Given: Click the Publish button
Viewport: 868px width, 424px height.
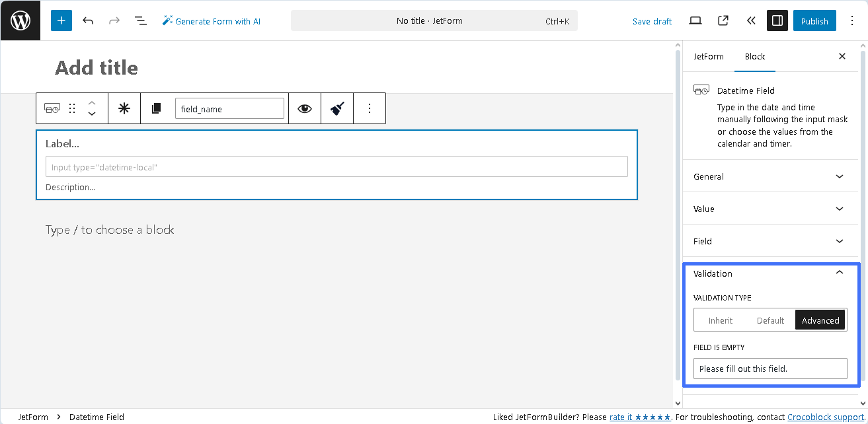Looking at the screenshot, I should pos(814,20).
